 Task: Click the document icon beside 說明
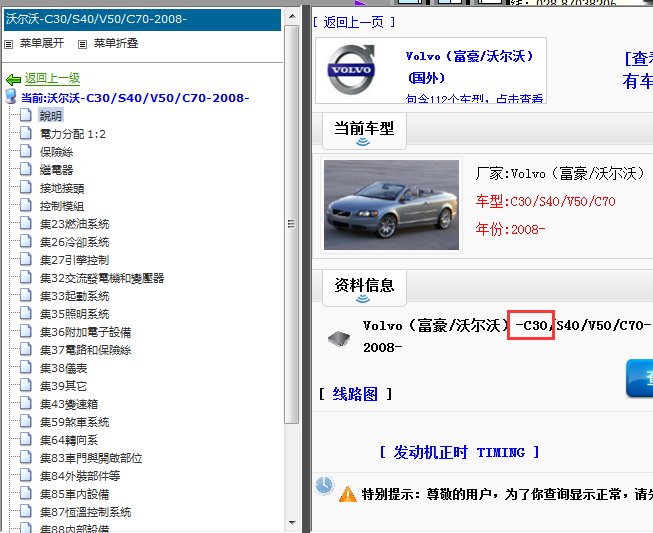[x=26, y=115]
